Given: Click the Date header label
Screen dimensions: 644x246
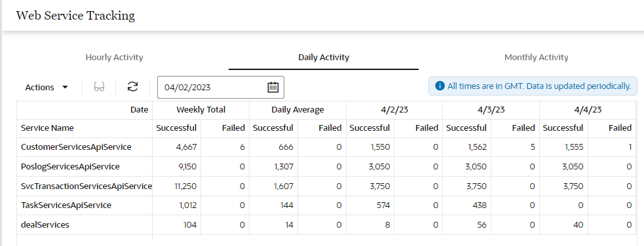Looking at the screenshot, I should (139, 109).
